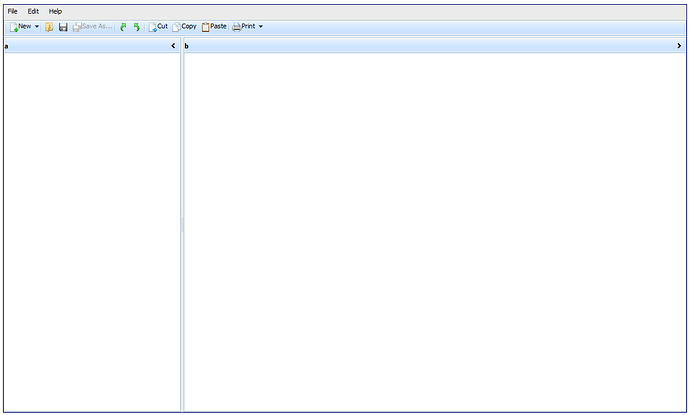The height and width of the screenshot is (415, 690).
Task: Click inside the empty panel a content area
Action: (92, 232)
